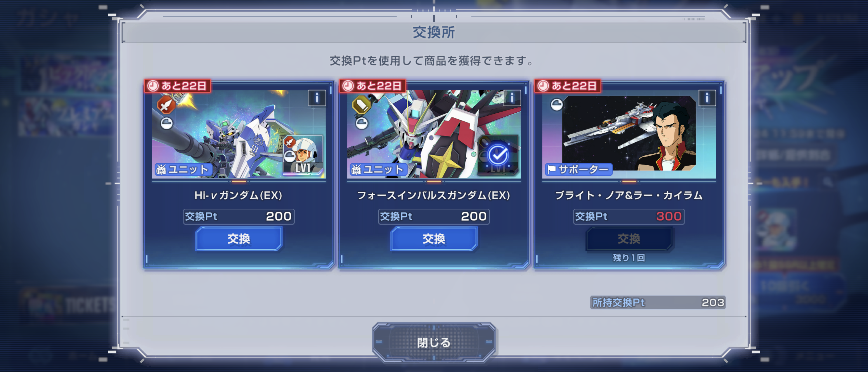The width and height of the screenshot is (868, 372).
Task: Click the 300 Pt cost on supporter card
Action: (x=669, y=216)
